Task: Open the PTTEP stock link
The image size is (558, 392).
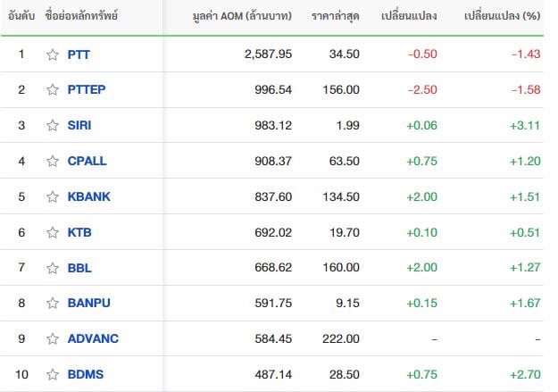Action: (87, 89)
